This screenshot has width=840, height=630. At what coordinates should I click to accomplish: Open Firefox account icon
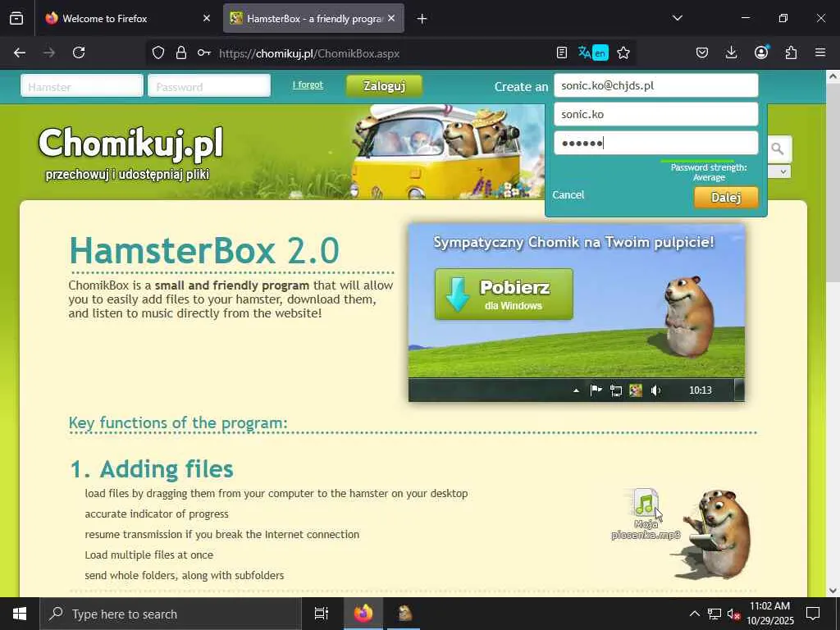click(761, 52)
